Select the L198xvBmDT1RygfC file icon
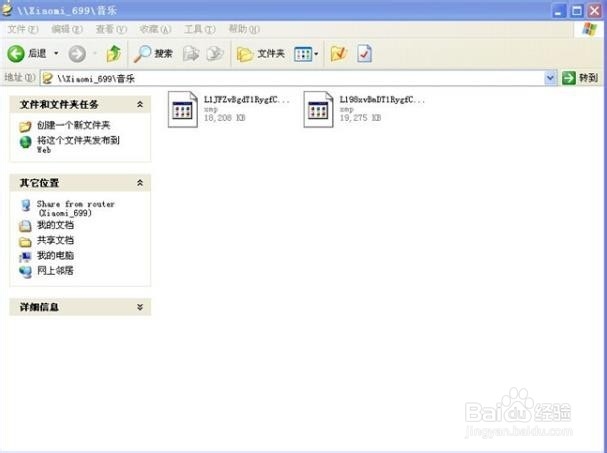Viewport: 607px width, 453px height. (318, 110)
